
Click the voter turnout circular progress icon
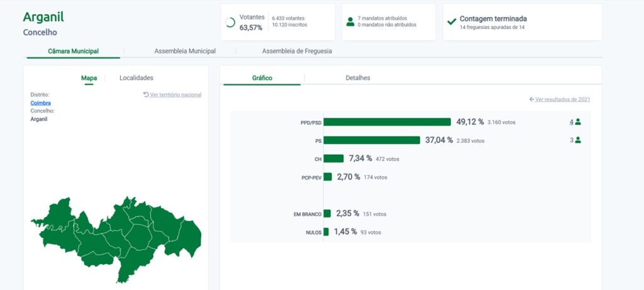(x=230, y=22)
